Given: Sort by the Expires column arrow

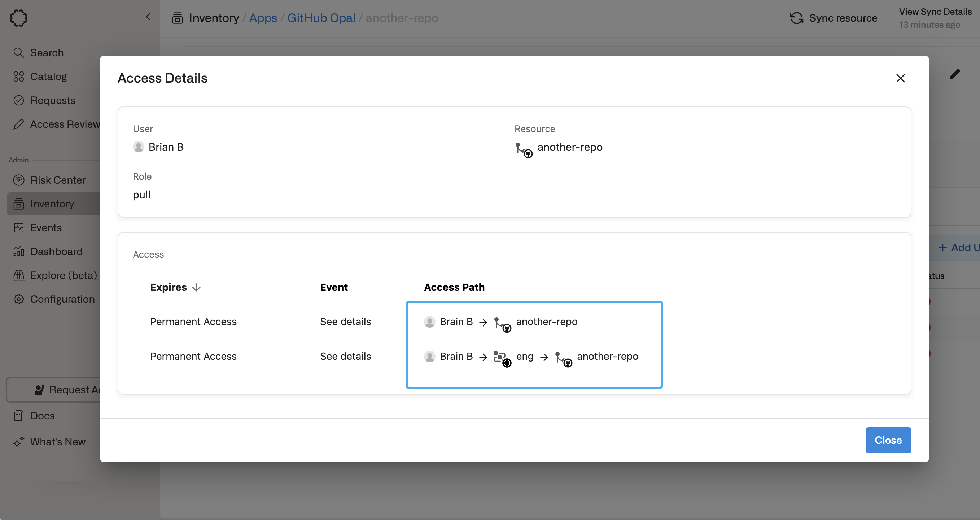Looking at the screenshot, I should [196, 287].
